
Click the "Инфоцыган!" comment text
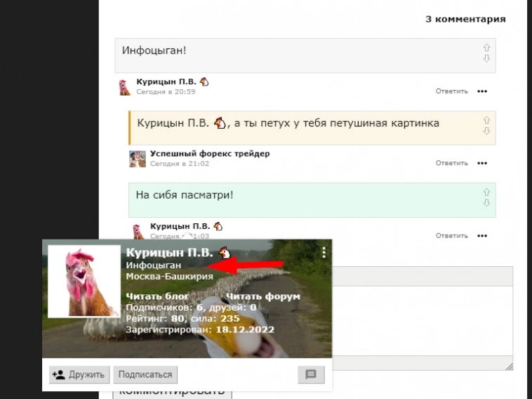(154, 51)
